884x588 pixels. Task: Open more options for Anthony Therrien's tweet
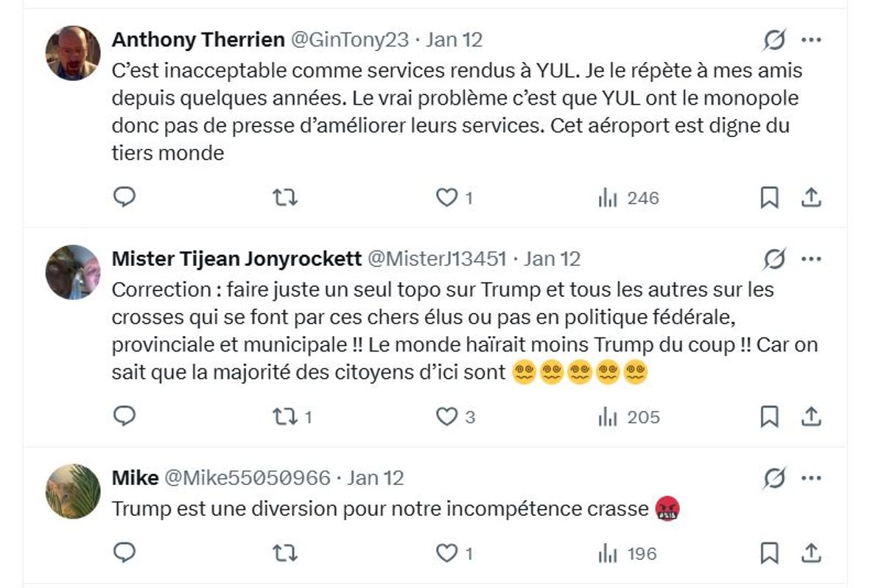(x=811, y=40)
